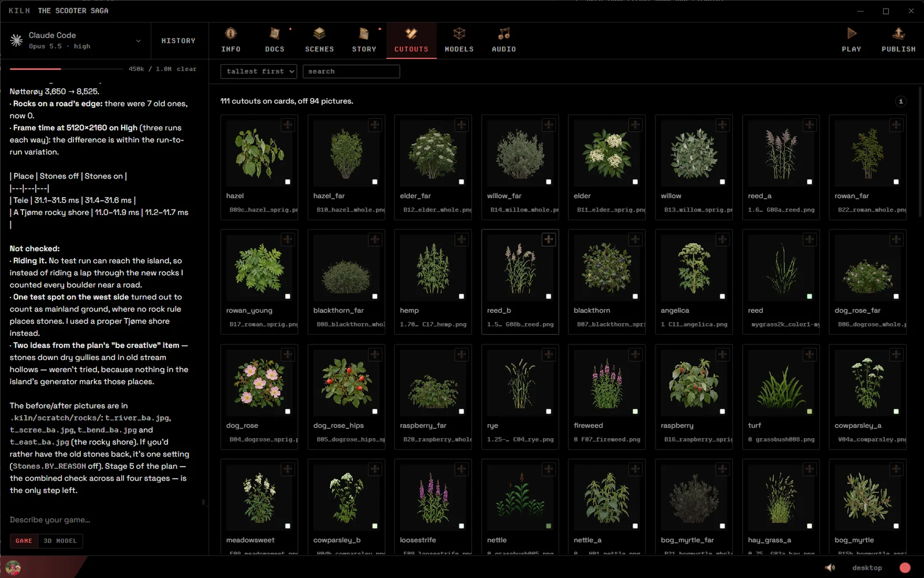This screenshot has width=924, height=578.
Task: Click the user avatar in bottom-left corner
Action: 13,568
